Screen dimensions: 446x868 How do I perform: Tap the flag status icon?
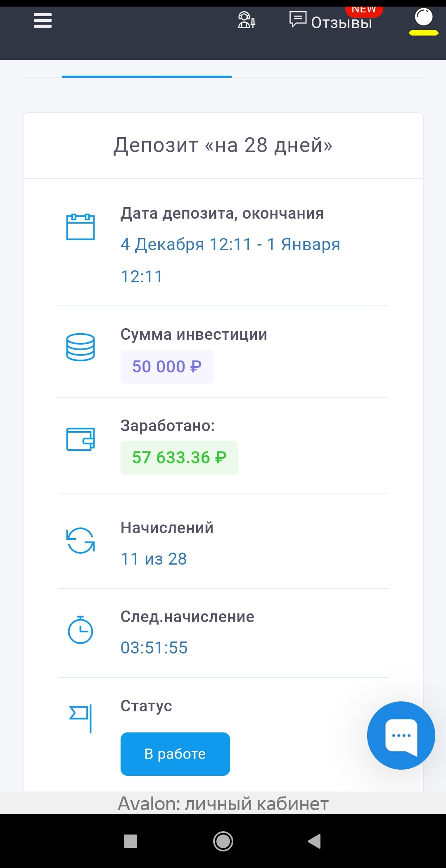coord(81,718)
